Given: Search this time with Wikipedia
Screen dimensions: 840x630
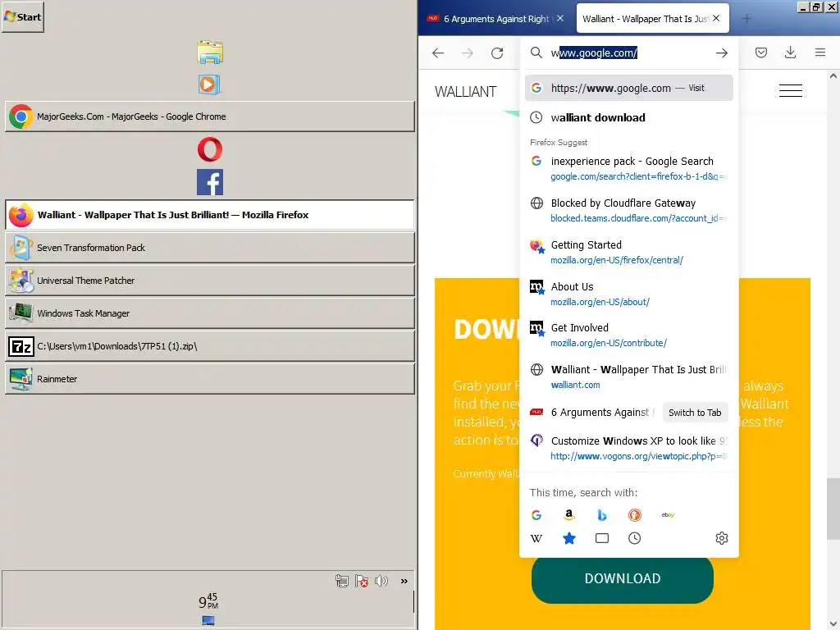Looking at the screenshot, I should (536, 538).
